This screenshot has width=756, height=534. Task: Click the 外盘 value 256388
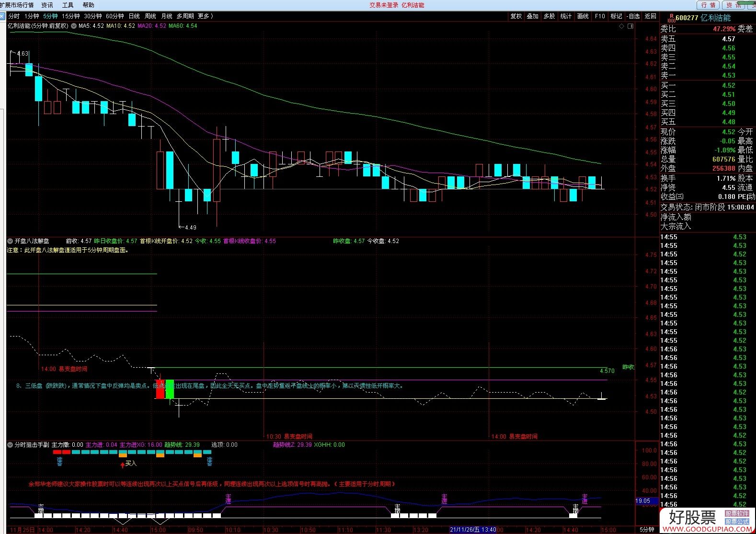(723, 168)
